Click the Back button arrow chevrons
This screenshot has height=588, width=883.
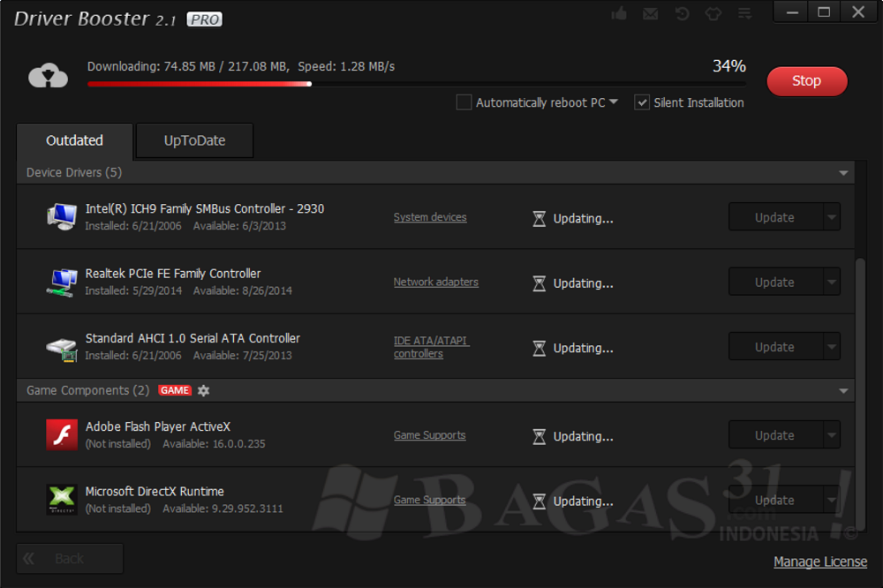29,559
